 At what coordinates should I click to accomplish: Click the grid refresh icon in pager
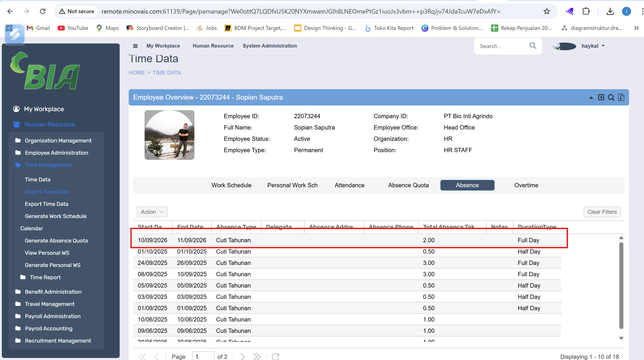(x=276, y=356)
